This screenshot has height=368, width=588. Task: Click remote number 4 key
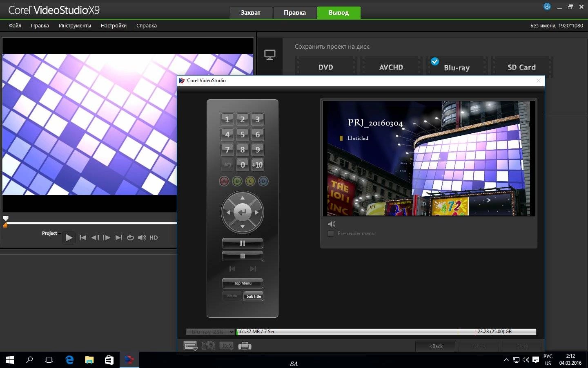pyautogui.click(x=227, y=135)
